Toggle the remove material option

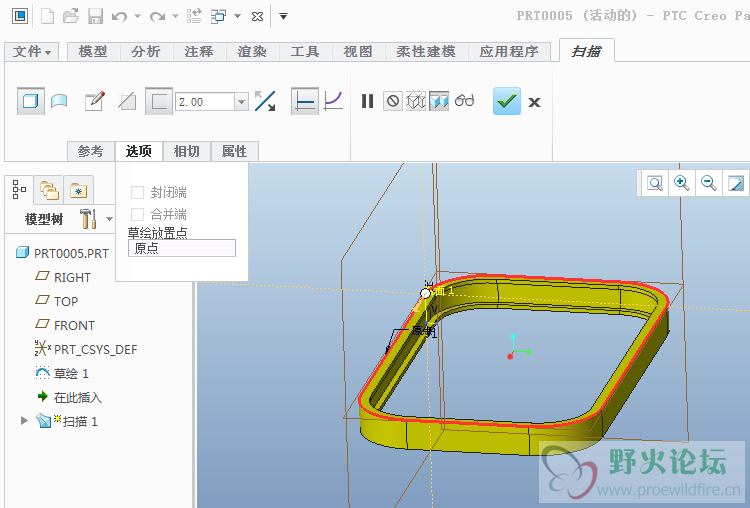tap(127, 101)
